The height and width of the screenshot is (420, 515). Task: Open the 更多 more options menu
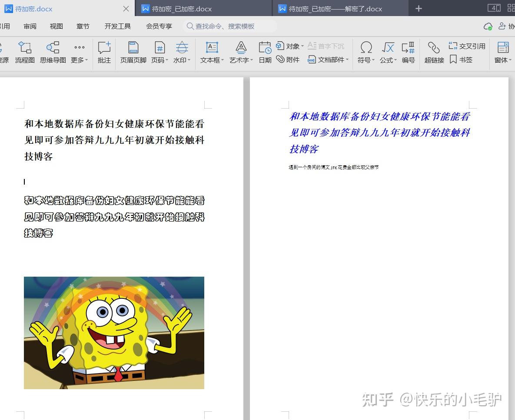point(80,52)
